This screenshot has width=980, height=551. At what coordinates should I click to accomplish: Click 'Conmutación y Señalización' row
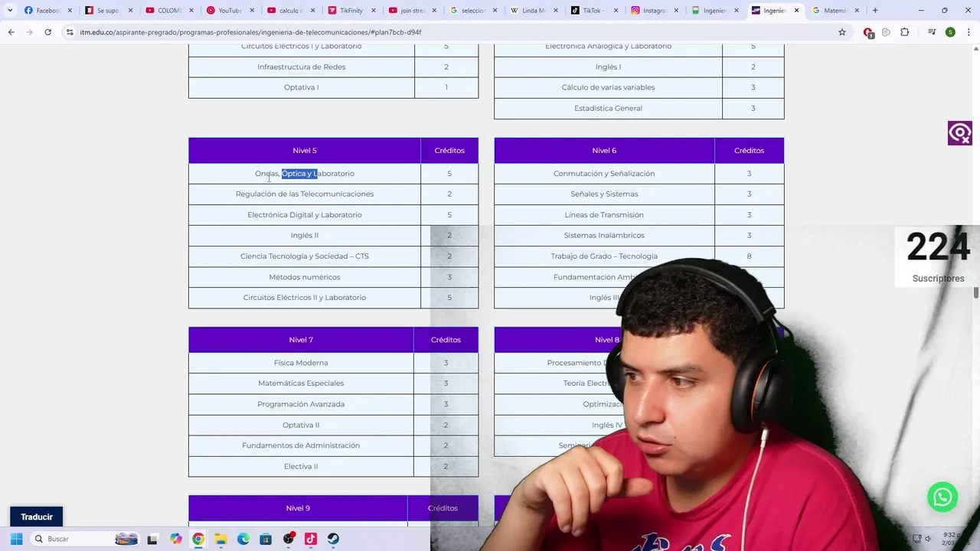[x=639, y=174]
